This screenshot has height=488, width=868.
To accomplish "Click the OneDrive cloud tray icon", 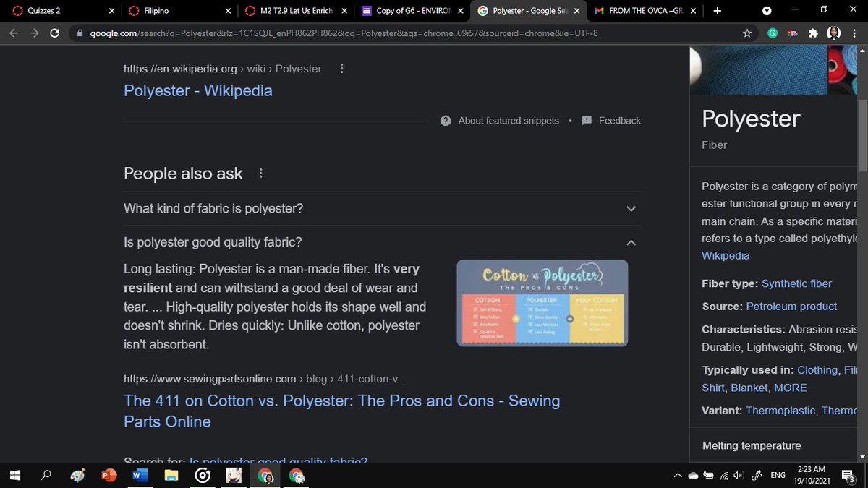I will pyautogui.click(x=693, y=476).
